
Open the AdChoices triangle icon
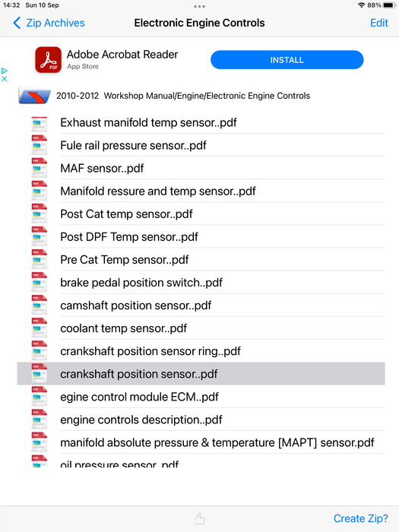pyautogui.click(x=5, y=71)
